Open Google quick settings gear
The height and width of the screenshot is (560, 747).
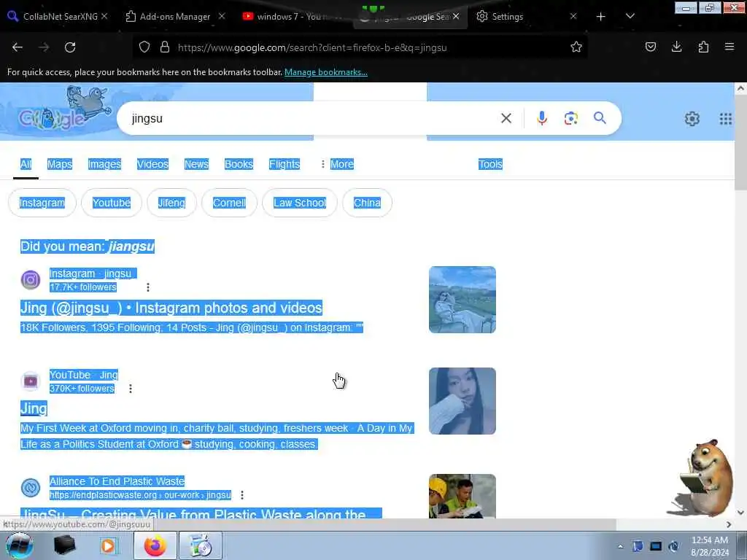692,119
